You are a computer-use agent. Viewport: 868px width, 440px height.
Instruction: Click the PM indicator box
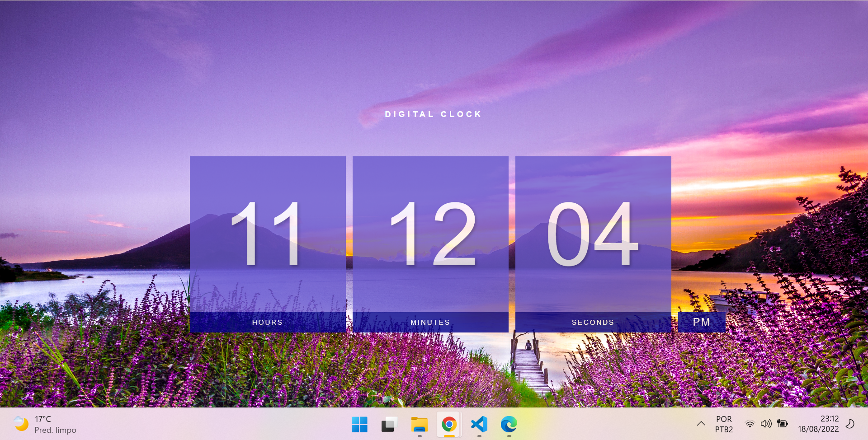point(702,322)
